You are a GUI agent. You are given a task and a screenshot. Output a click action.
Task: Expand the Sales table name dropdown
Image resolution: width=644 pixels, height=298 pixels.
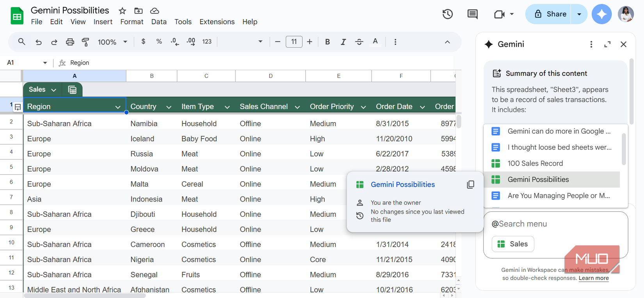tap(53, 90)
